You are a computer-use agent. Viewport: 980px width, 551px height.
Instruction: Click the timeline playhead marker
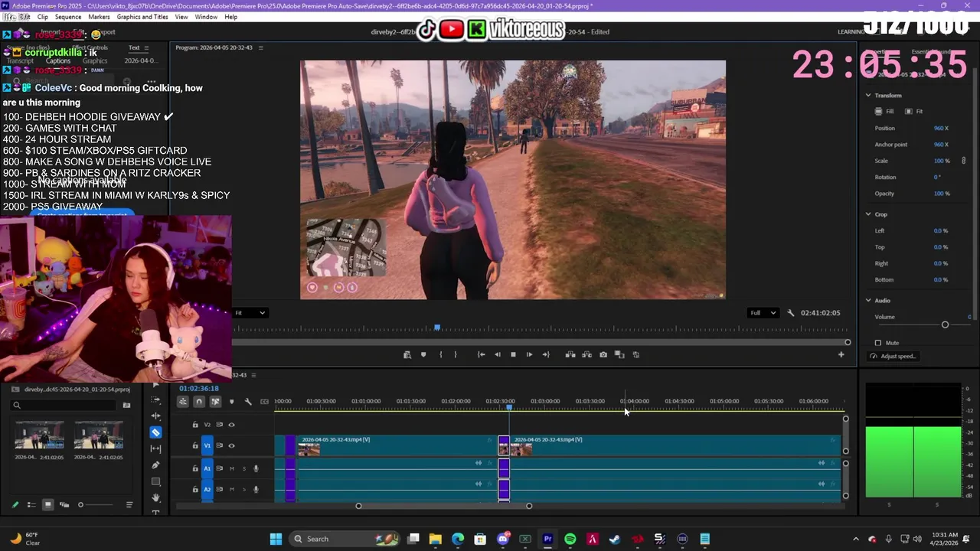pos(509,407)
